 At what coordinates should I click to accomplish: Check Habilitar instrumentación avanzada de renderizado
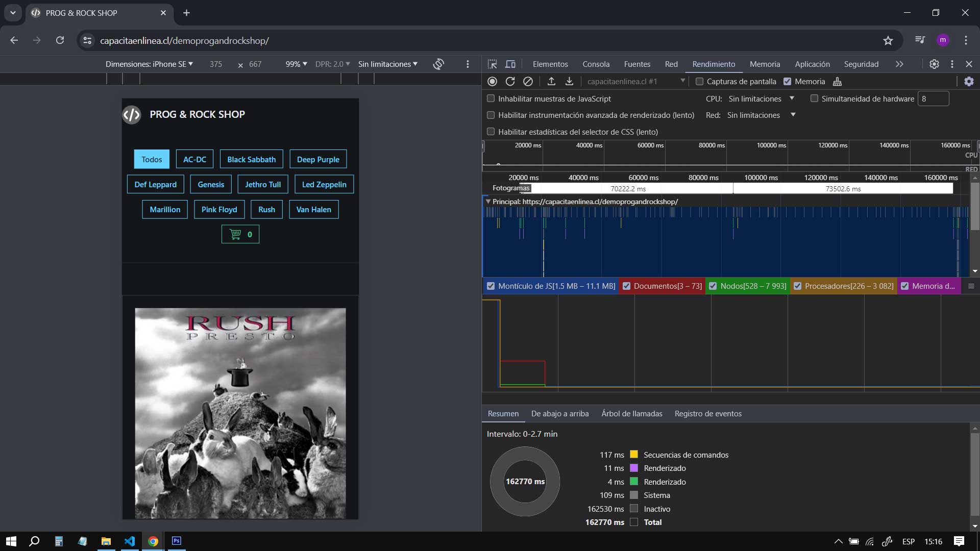pos(491,115)
